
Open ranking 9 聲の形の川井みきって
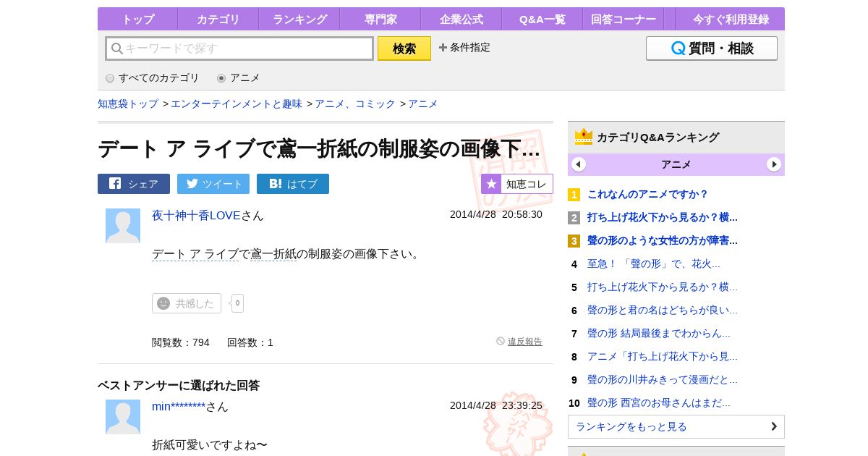[663, 379]
